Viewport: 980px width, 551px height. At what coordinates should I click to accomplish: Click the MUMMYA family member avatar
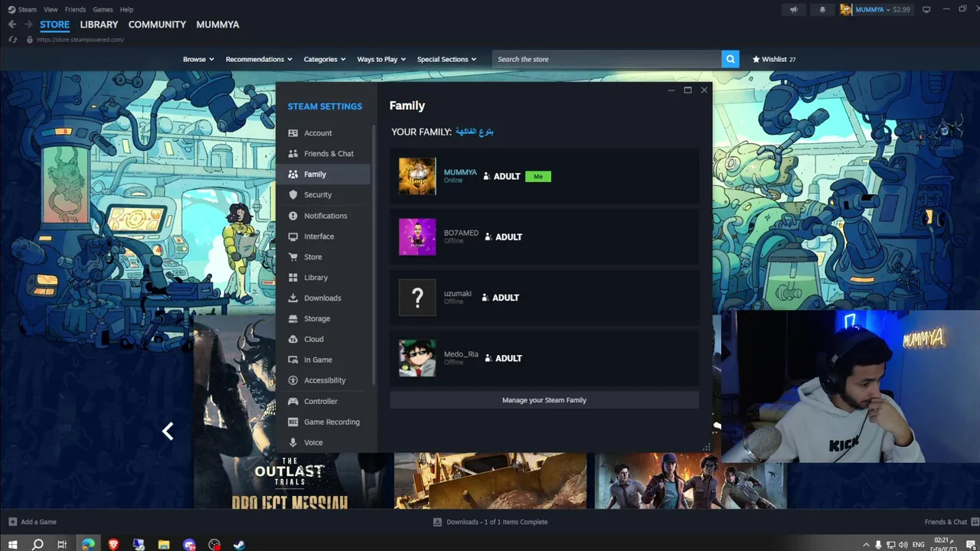417,177
